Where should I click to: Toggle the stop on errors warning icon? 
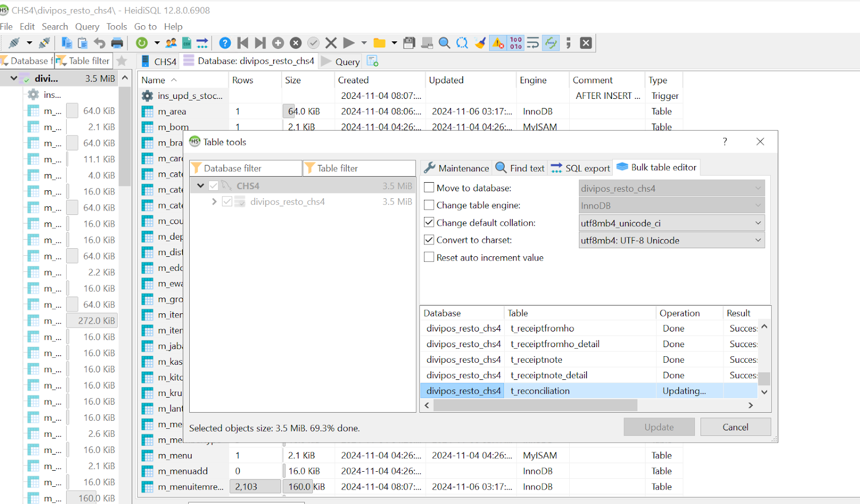pyautogui.click(x=498, y=43)
